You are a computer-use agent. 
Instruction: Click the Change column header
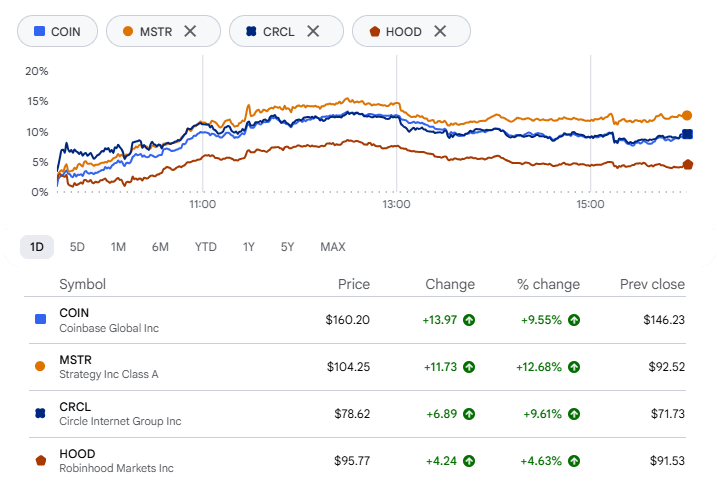pyautogui.click(x=450, y=284)
